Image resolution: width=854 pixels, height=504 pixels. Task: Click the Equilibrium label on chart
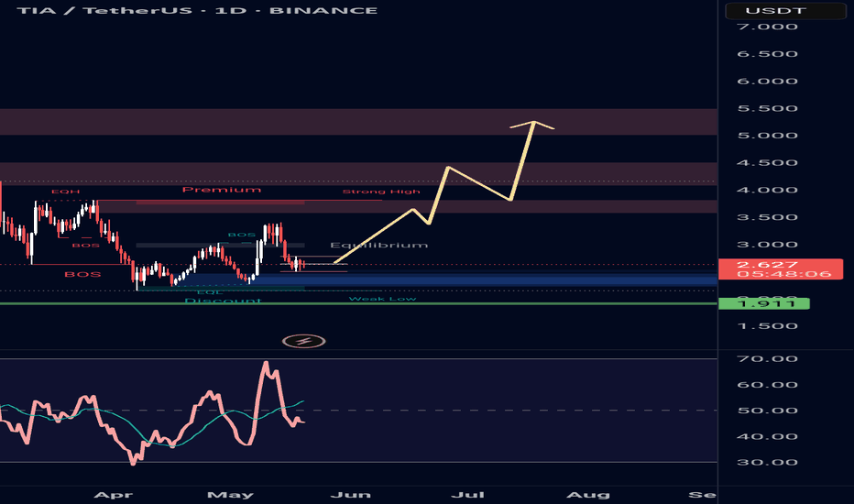pos(379,246)
